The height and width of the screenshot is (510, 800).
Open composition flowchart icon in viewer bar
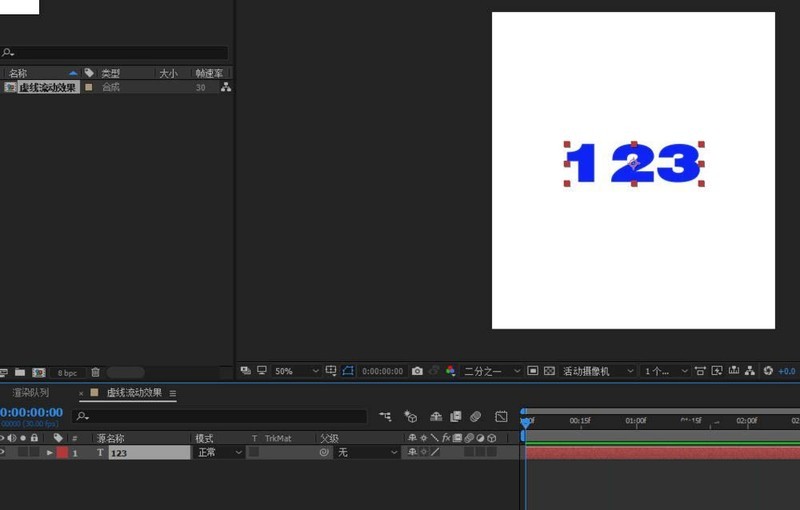point(751,371)
